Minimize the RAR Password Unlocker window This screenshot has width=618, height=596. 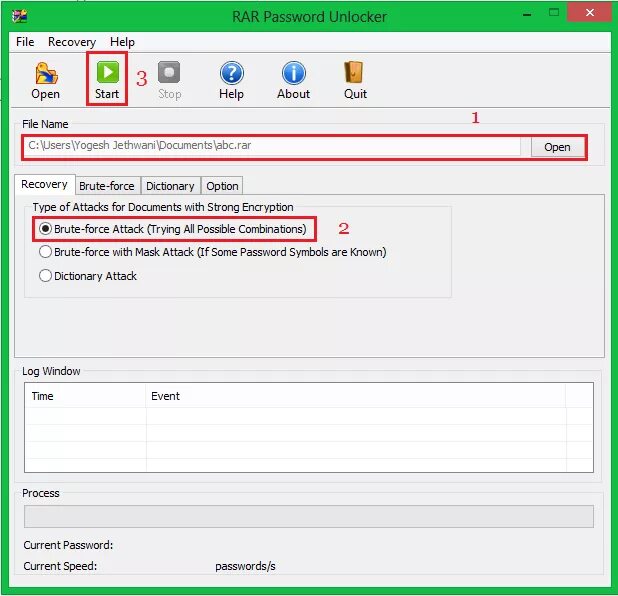[527, 15]
